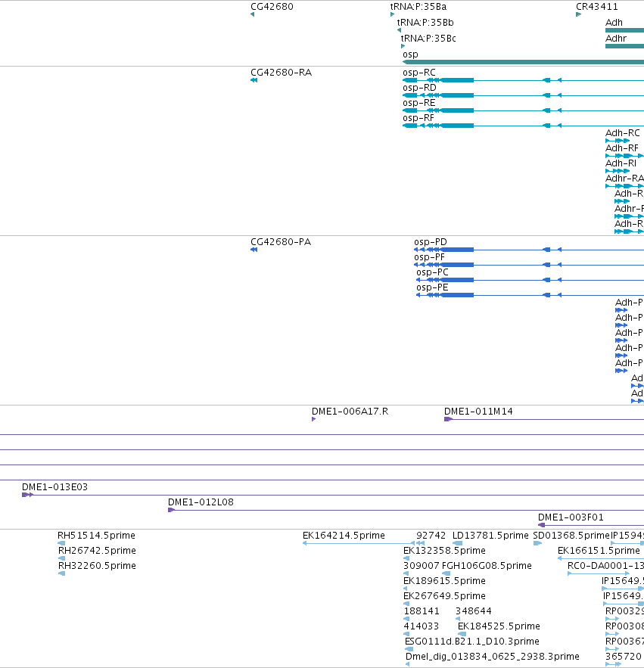Screen dimensions: 644x668
Task: Open the Dmel_dig_013834_0625_2938.3prime label
Action: point(492,657)
